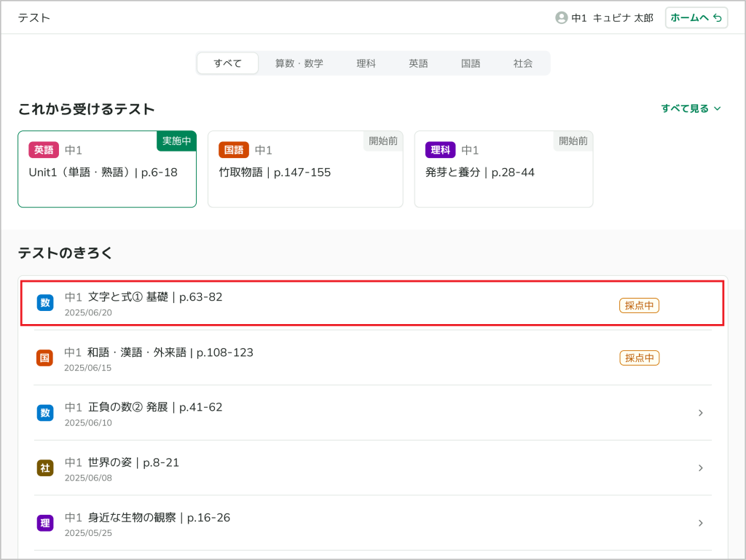Click the user name 中1 キュビナ 太郎

pyautogui.click(x=612, y=18)
